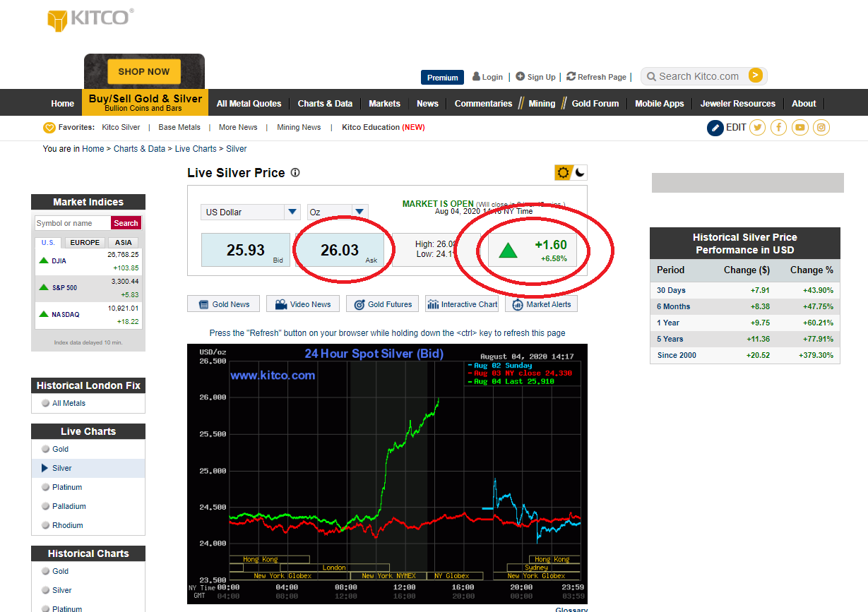Switch to dark mode moon icon
This screenshot has height=612, width=868.
[580, 172]
